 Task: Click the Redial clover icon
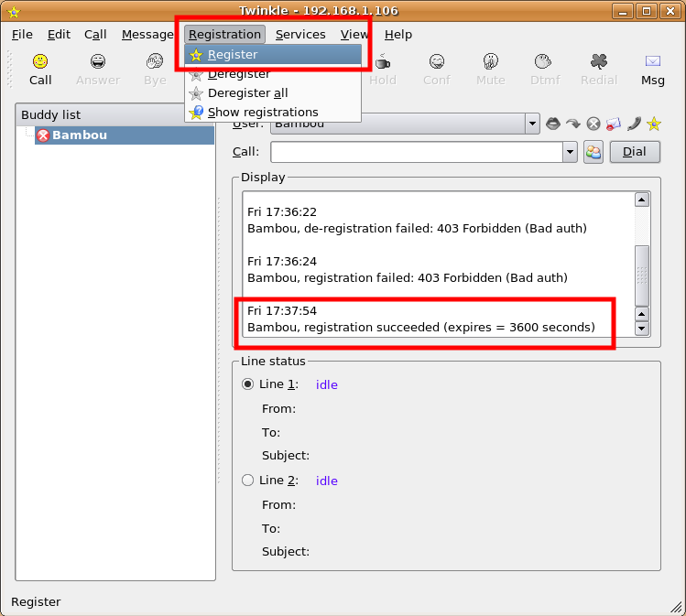[x=599, y=61]
